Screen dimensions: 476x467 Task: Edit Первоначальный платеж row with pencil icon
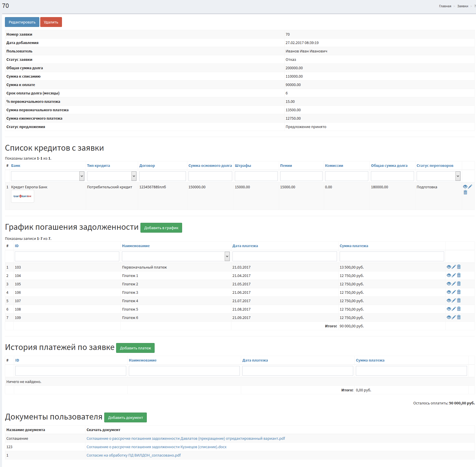coord(454,267)
